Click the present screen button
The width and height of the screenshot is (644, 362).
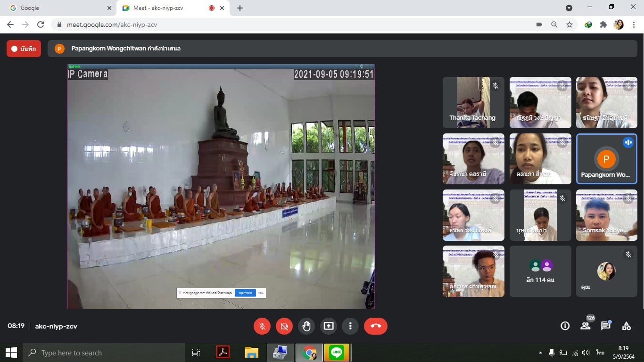click(329, 326)
